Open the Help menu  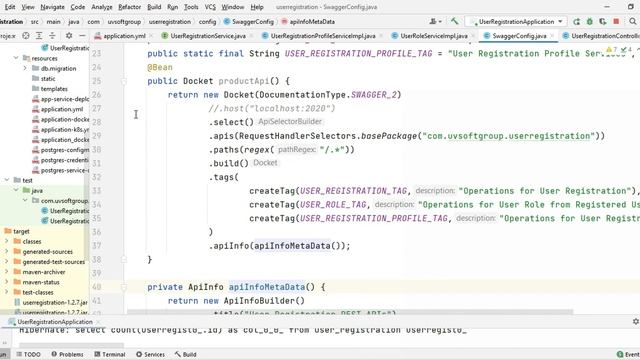(257, 7)
